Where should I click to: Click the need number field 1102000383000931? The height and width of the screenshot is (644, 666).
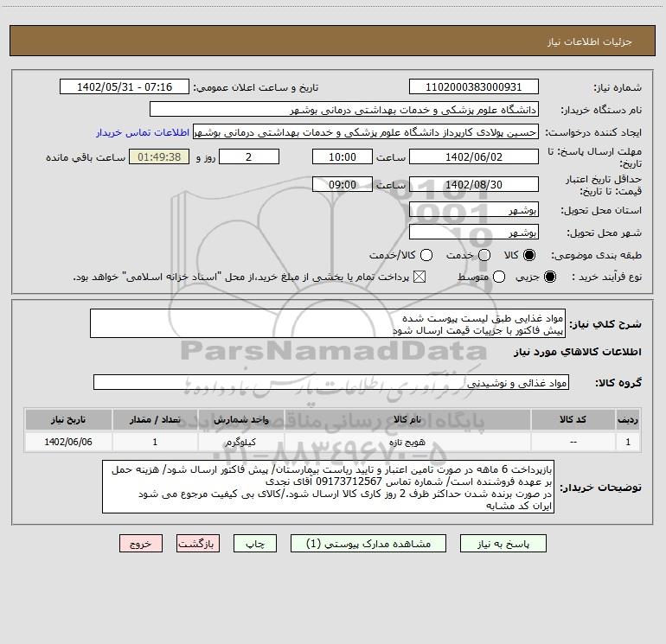[474, 87]
